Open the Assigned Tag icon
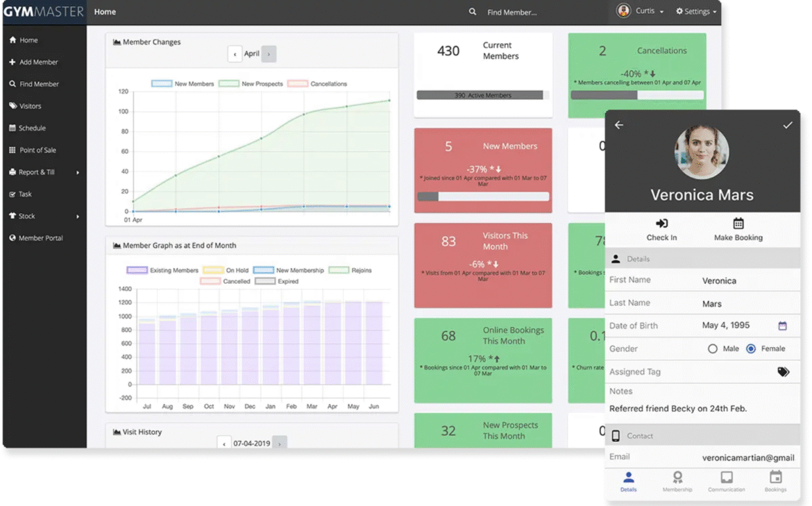Screen dimensions: 812x506 (x=783, y=372)
